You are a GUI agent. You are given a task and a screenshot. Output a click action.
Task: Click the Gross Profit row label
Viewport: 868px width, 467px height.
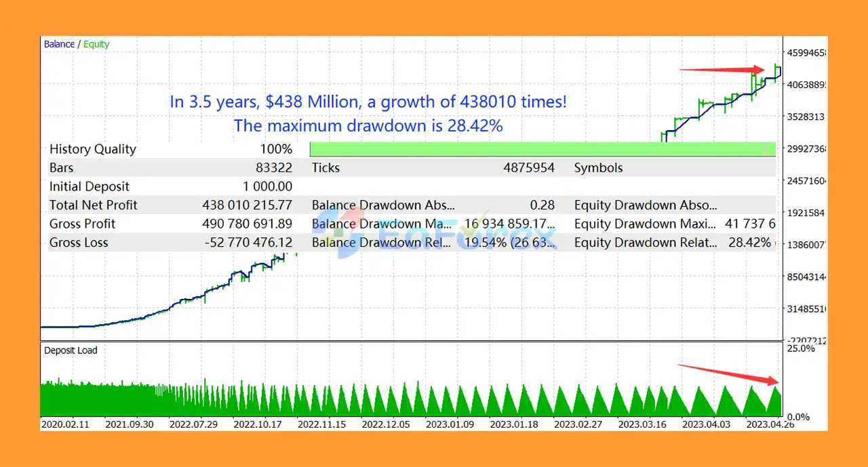[x=83, y=224]
